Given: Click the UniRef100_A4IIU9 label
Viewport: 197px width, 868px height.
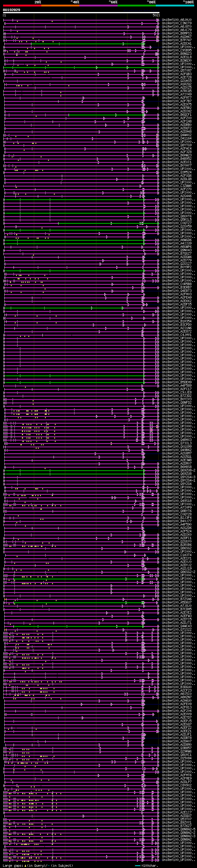Looking at the screenshot, I should (x=177, y=243).
